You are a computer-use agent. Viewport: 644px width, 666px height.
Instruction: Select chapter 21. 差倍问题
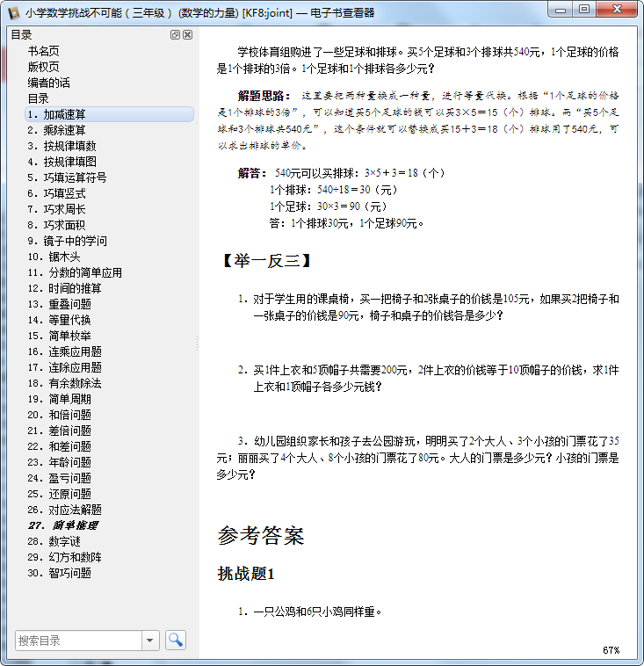[60, 431]
